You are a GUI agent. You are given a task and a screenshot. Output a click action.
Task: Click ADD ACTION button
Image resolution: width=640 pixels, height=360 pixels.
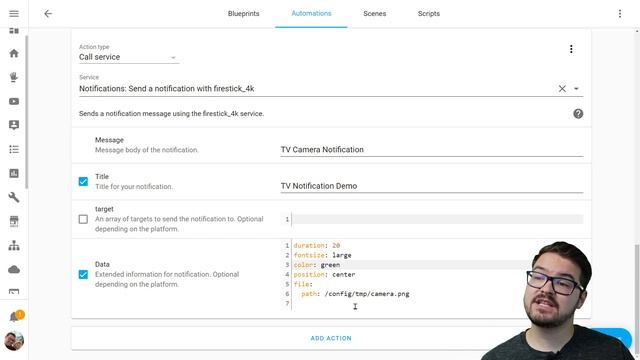tap(331, 338)
